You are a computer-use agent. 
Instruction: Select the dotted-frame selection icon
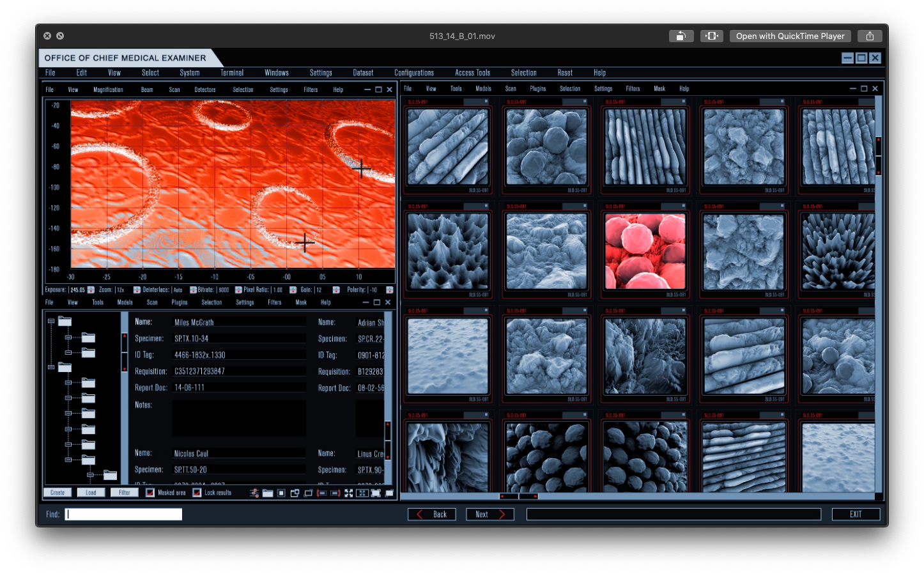[x=281, y=493]
